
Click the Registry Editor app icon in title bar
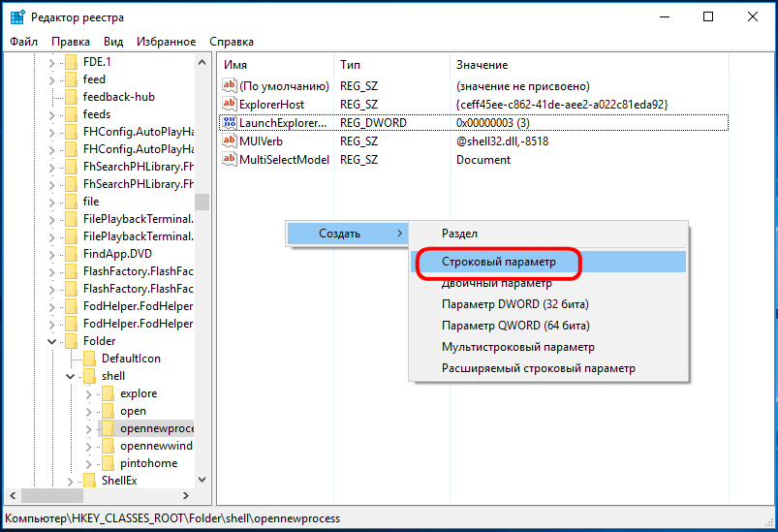(x=17, y=16)
